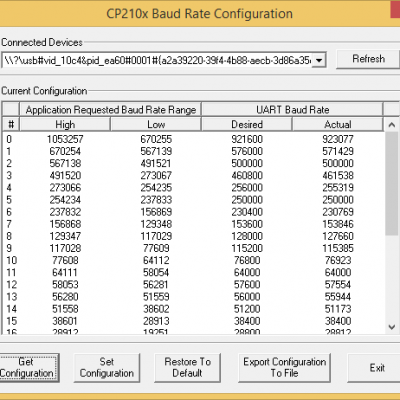This screenshot has height=400, width=400.
Task: Select Desired value 256000
Action: click(247, 188)
